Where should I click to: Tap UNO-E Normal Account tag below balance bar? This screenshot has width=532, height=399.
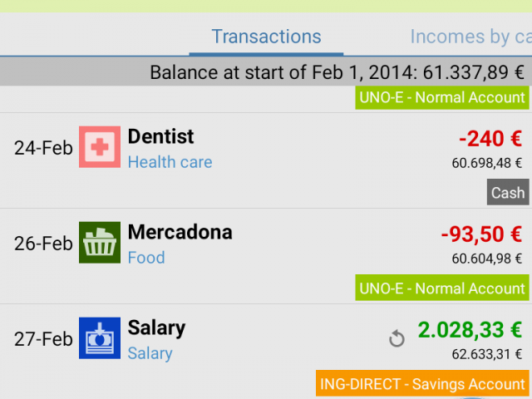(x=442, y=97)
